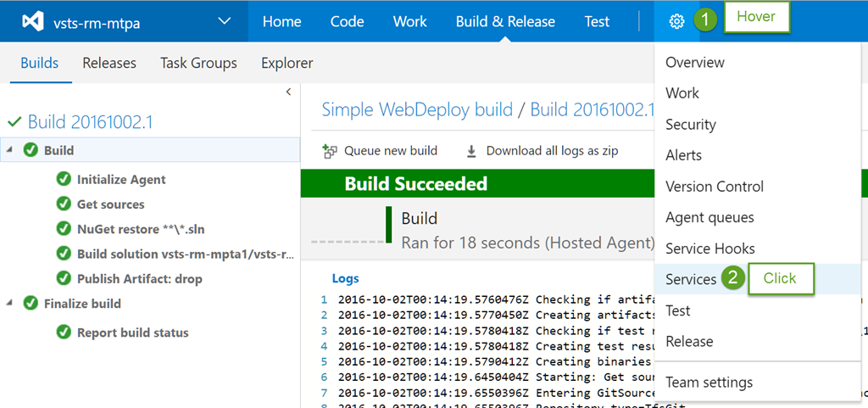The height and width of the screenshot is (408, 868).
Task: Click green check beside Get sources
Action: pyautogui.click(x=63, y=204)
